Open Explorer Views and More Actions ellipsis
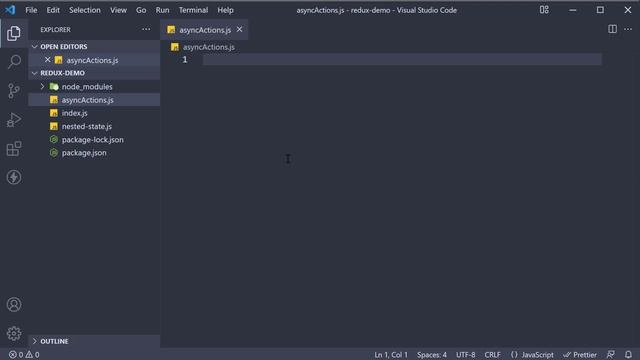The width and height of the screenshot is (640, 360). 146,29
